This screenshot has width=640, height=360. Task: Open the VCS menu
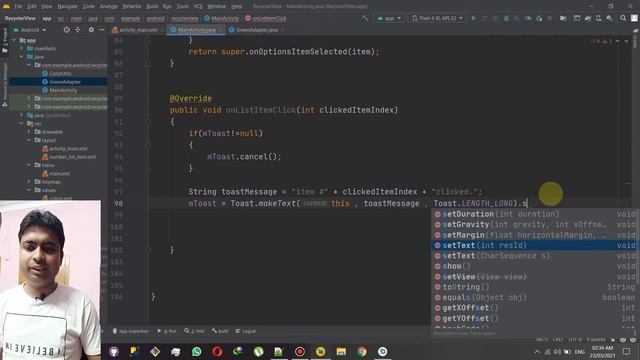pos(198,6)
